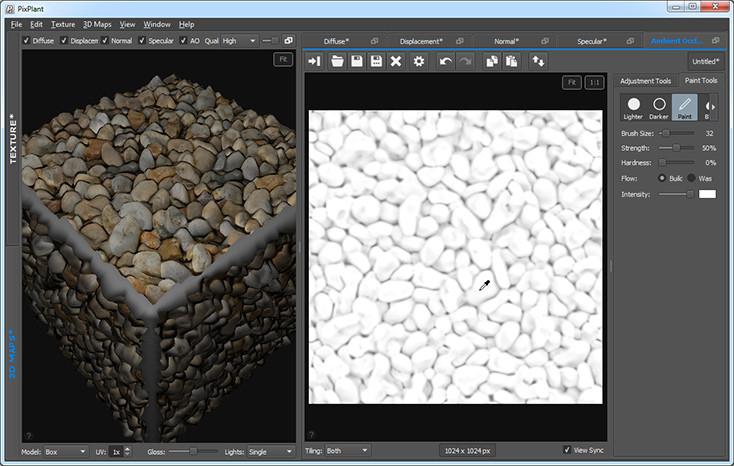
Task: Select the Paint pencil tool
Action: tap(684, 108)
